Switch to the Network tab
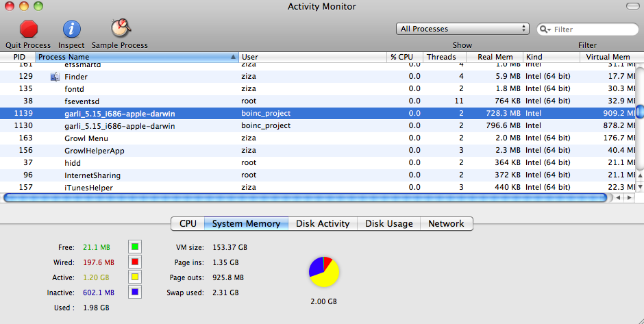Viewport: 644px width, 324px height. tap(447, 224)
